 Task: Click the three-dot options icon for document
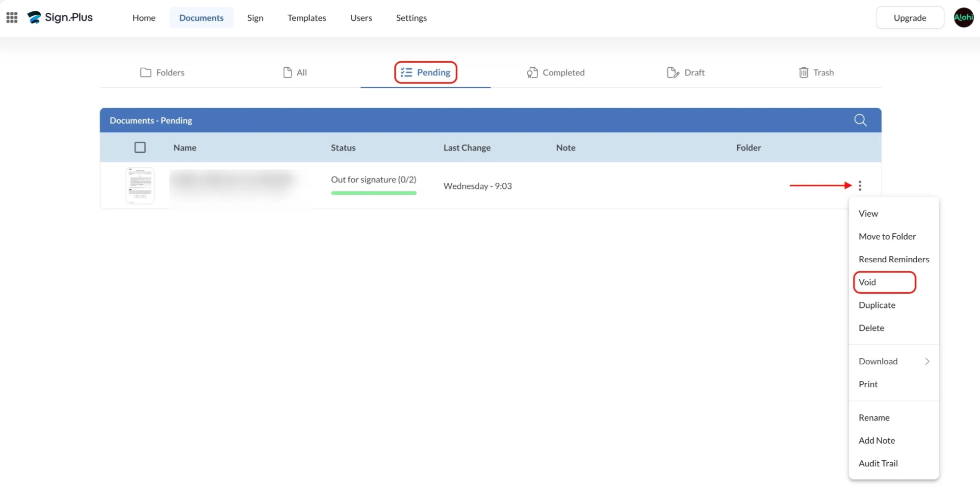coord(859,186)
